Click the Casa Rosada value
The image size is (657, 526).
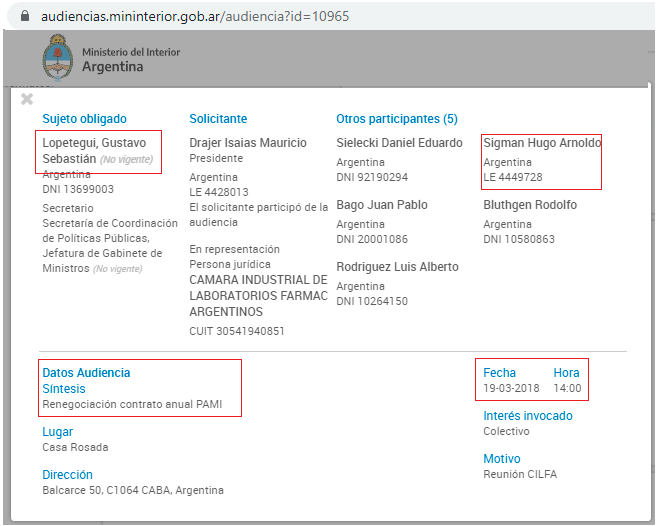coord(75,447)
